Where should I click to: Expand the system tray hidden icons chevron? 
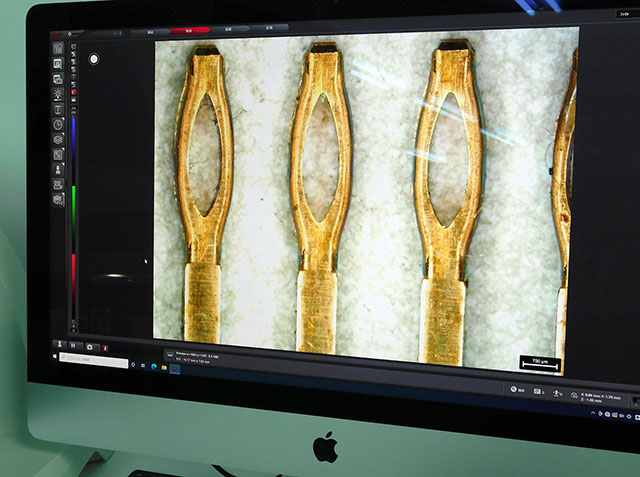tap(593, 413)
